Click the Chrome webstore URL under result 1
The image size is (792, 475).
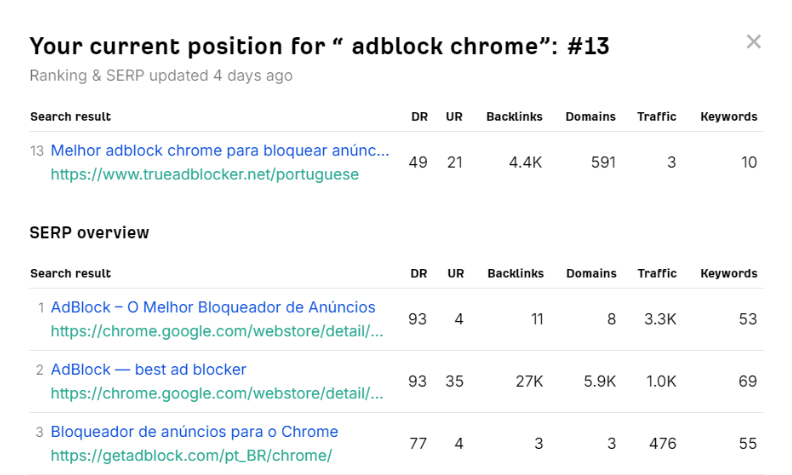[216, 331]
